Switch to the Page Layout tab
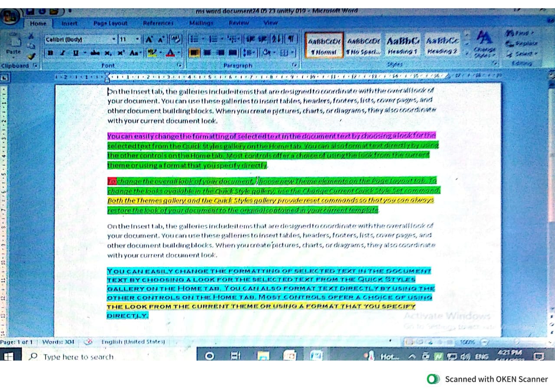This screenshot has width=555, height=392. 110,23
